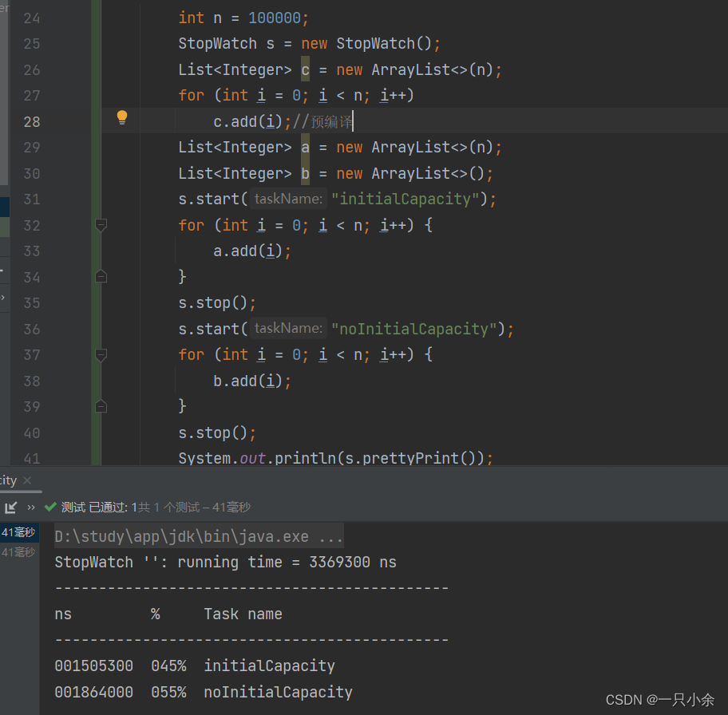Image resolution: width=728 pixels, height=715 pixels.
Task: Click the 045% value in the console
Action: click(x=168, y=666)
